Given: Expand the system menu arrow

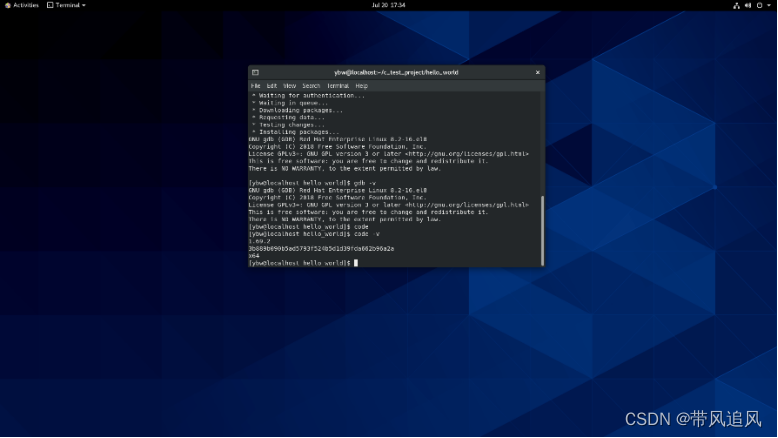Looking at the screenshot, I should point(769,5).
